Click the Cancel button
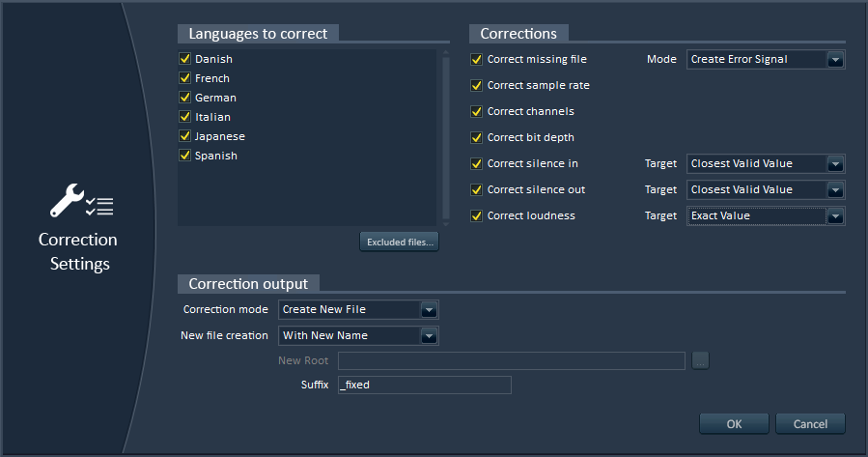The height and width of the screenshot is (457, 868). click(x=810, y=424)
